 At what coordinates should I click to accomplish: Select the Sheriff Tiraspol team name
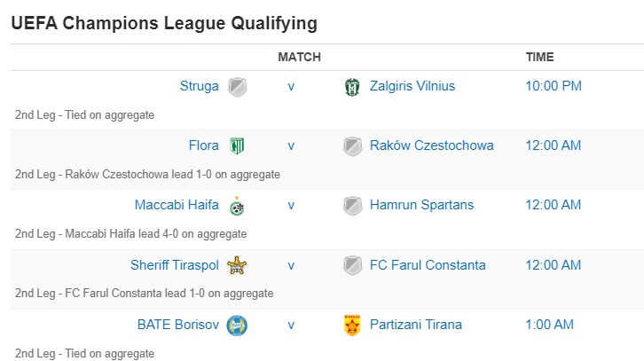click(175, 264)
